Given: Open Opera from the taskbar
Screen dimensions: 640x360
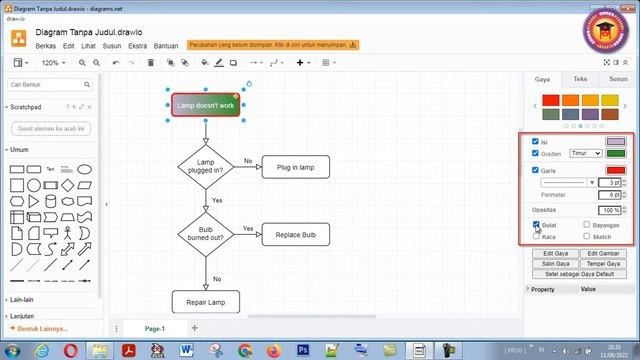Looking at the screenshot, I should coord(71,350).
